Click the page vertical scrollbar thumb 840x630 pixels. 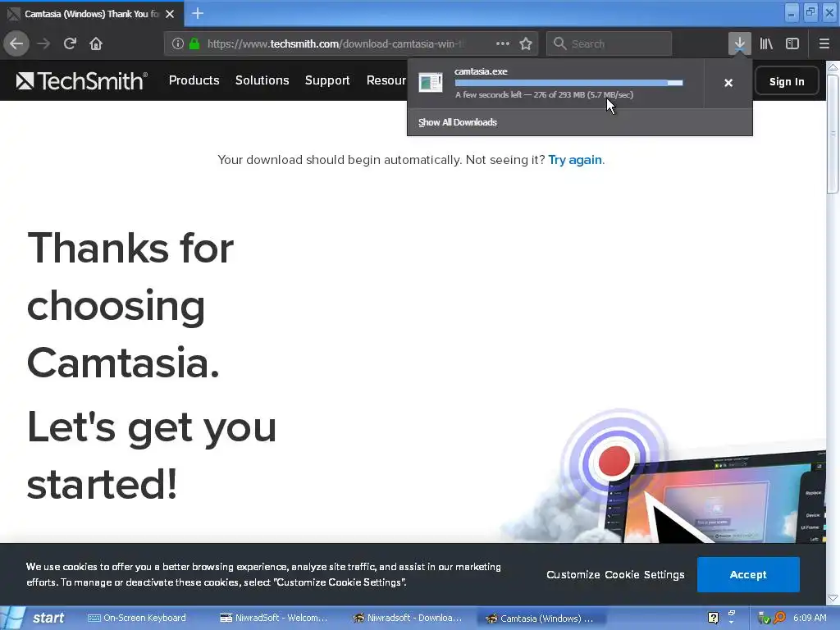[x=833, y=134]
